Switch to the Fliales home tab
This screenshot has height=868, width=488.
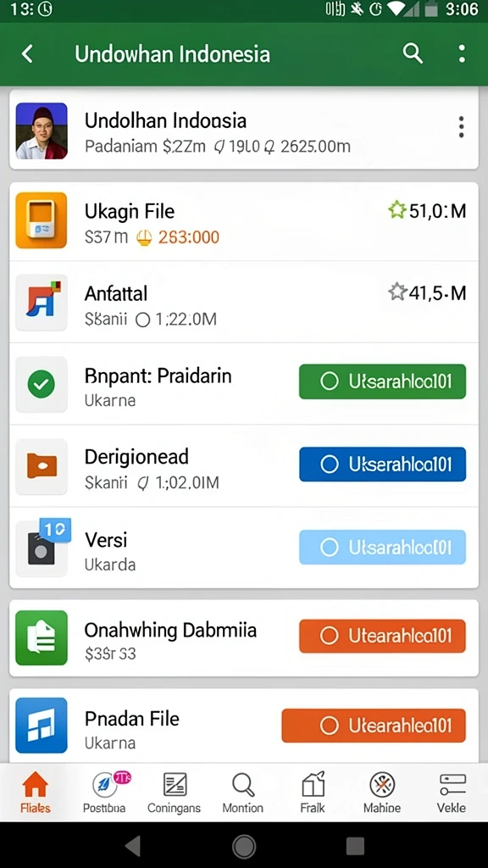click(x=36, y=793)
